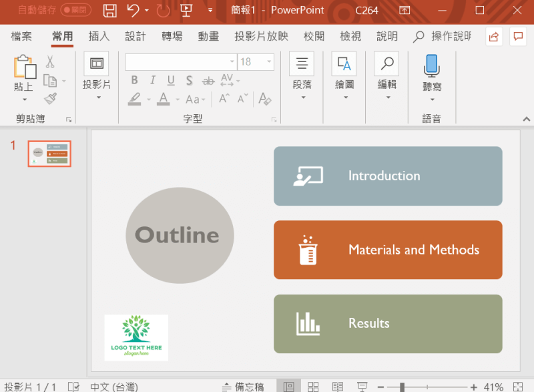Apply text highlight color
This screenshot has height=392, width=534.
click(135, 99)
